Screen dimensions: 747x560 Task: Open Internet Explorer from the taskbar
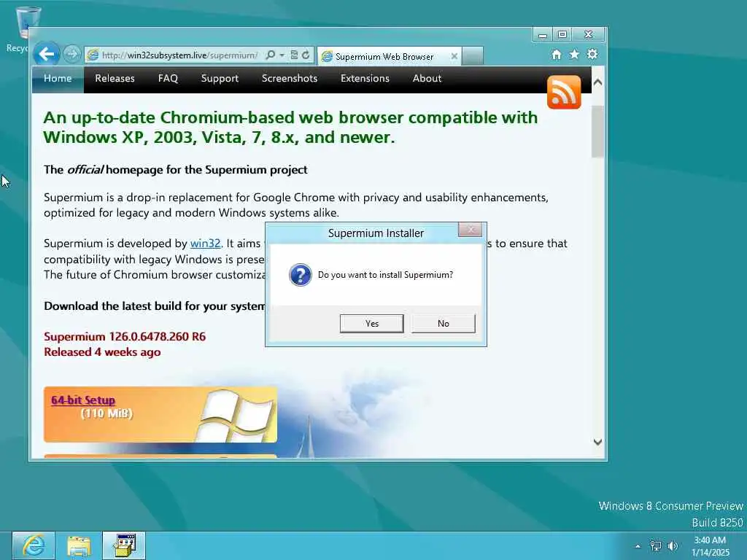click(x=34, y=545)
